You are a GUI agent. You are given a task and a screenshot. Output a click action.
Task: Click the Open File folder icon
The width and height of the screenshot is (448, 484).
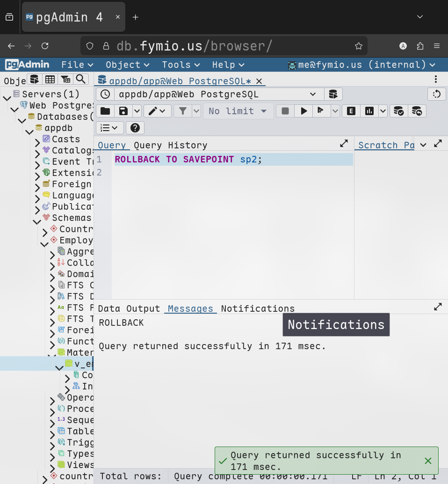pos(105,111)
